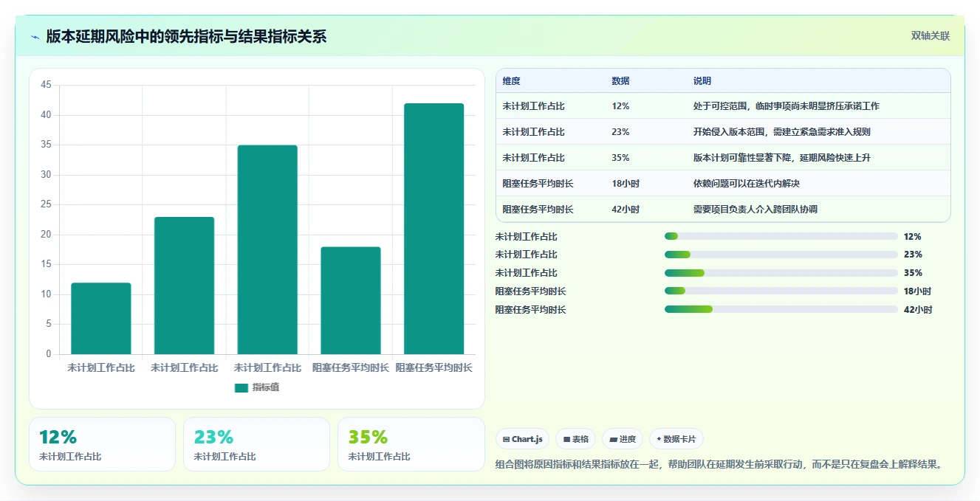Click the y-axis label 20 in chart
The image size is (980, 501).
tap(46, 235)
